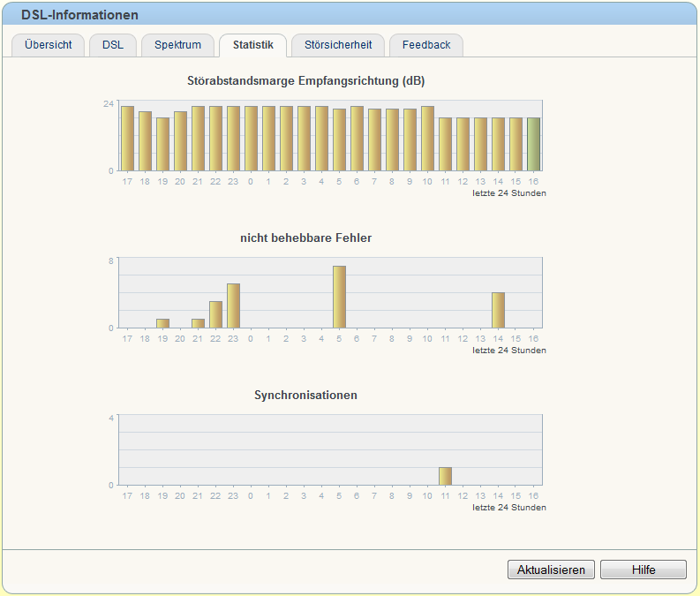
Task: Click hour 14 bar in nicht behebbare Fehler chart
Action: pyautogui.click(x=498, y=310)
